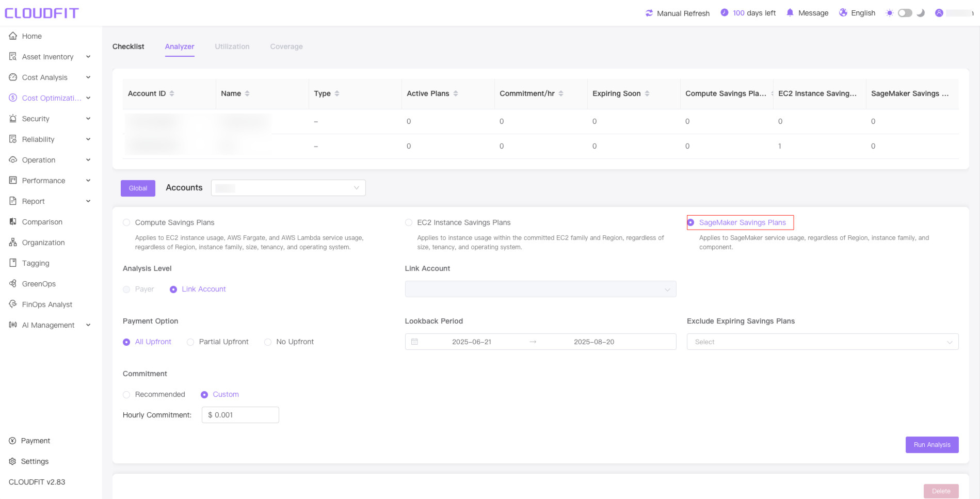Click the lookback end date 2025-08-20
Viewport: 980px width, 499px height.
(594, 342)
